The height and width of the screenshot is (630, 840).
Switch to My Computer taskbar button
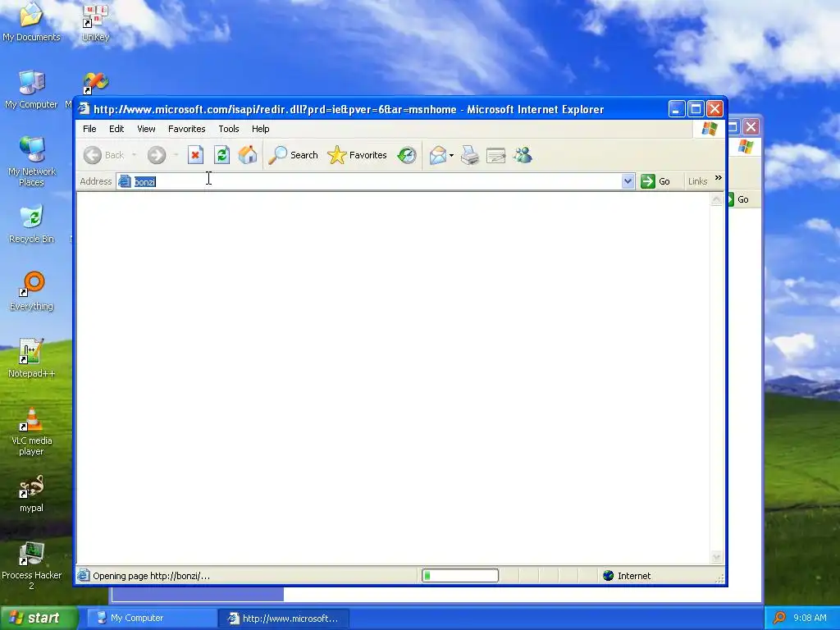151,619
